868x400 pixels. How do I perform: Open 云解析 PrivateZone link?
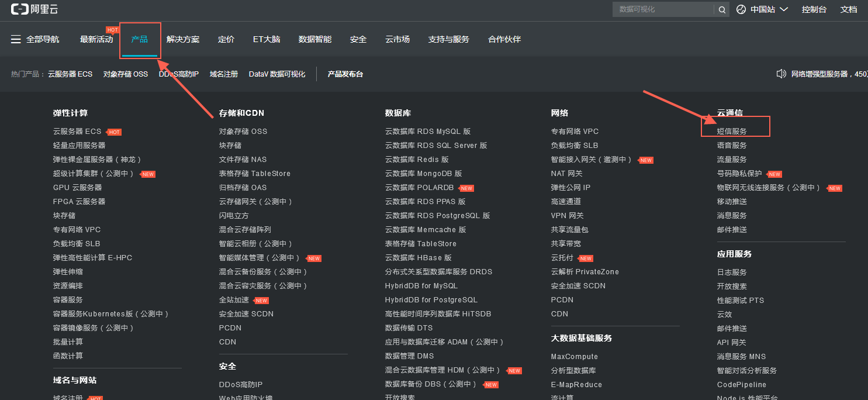pyautogui.click(x=585, y=272)
